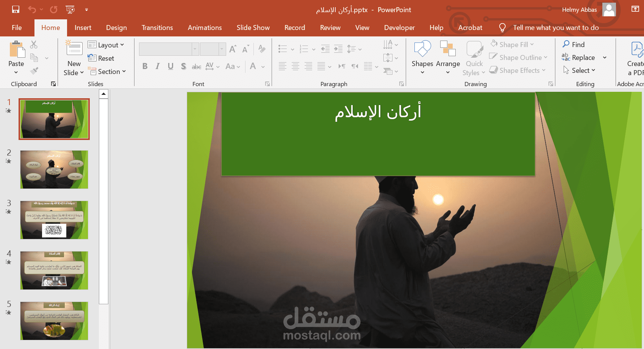This screenshot has width=644, height=349.
Task: Toggle Italic formatting
Action: (x=158, y=66)
